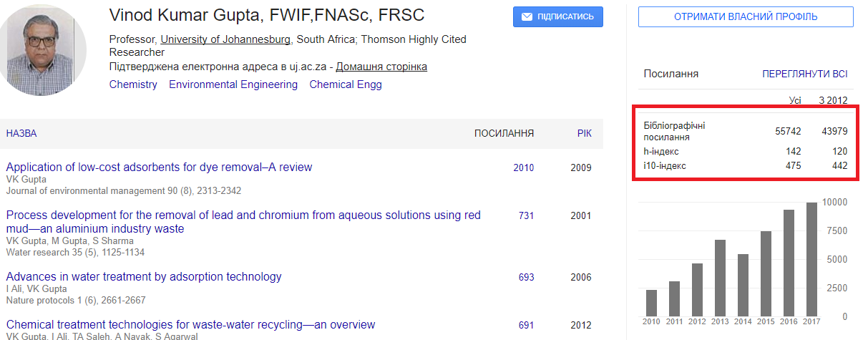868x340 pixels.
Task: Select the Environmental Engineering interest tag
Action: (233, 84)
